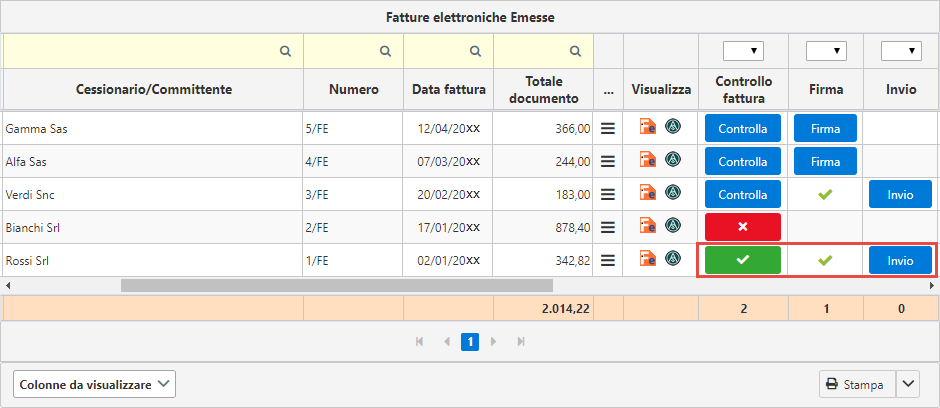Click the Stampa print button
Image resolution: width=940 pixels, height=408 pixels.
pyautogui.click(x=857, y=384)
